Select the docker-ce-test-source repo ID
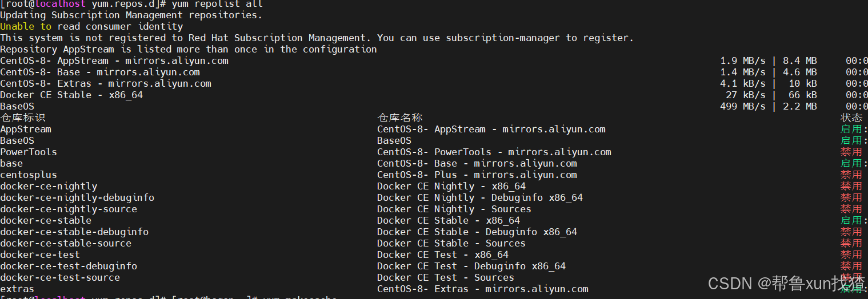868x299 pixels. (x=60, y=277)
